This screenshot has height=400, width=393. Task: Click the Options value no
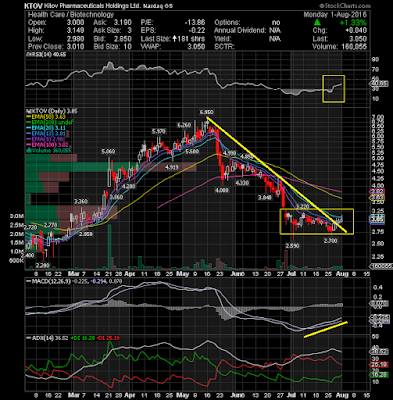(x=276, y=23)
